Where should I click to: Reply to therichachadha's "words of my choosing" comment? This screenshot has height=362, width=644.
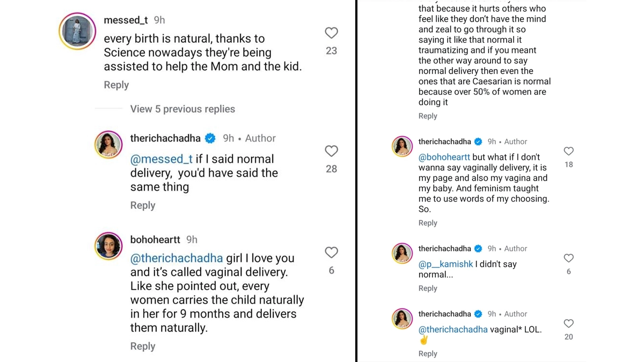[x=428, y=223]
